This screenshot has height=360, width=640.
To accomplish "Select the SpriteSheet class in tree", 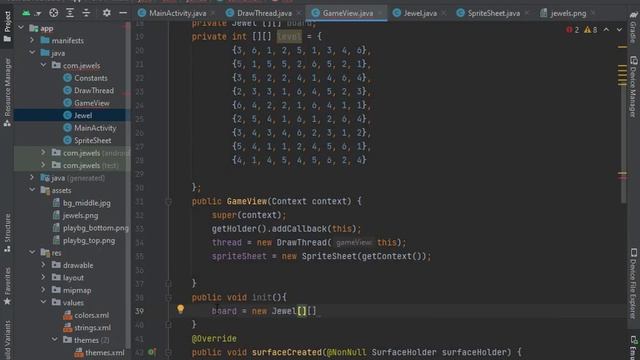I will click(x=87, y=140).
